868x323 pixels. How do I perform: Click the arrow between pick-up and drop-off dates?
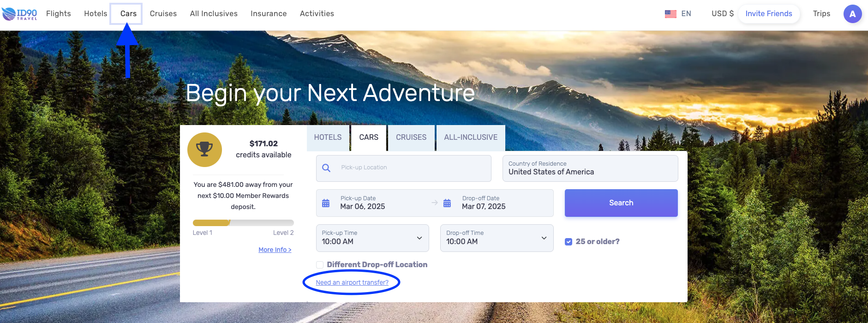click(x=434, y=203)
